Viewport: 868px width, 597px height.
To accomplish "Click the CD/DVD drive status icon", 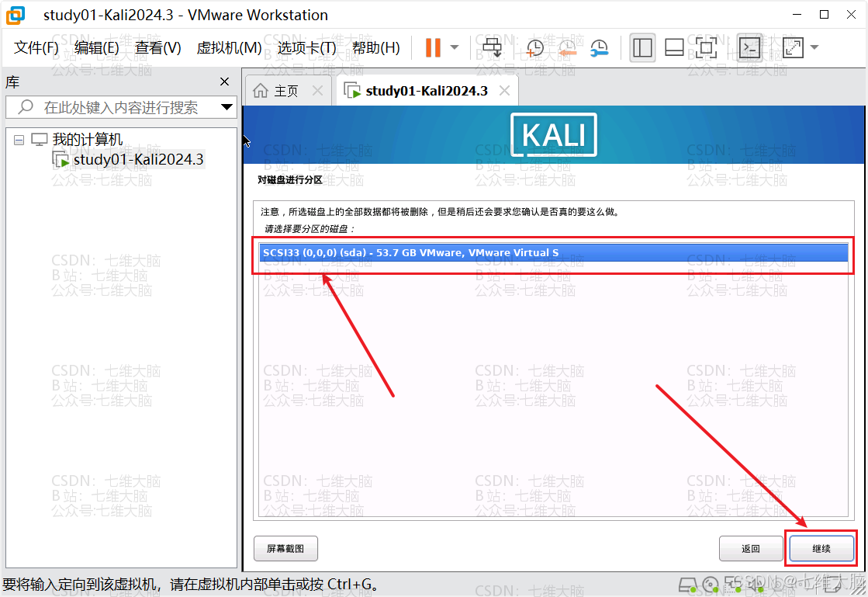I will pyautogui.click(x=711, y=585).
